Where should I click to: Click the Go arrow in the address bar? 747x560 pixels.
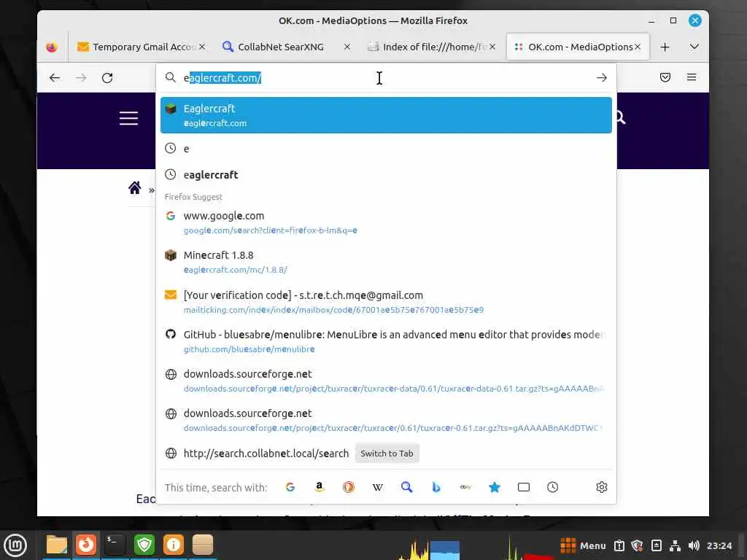[601, 77]
